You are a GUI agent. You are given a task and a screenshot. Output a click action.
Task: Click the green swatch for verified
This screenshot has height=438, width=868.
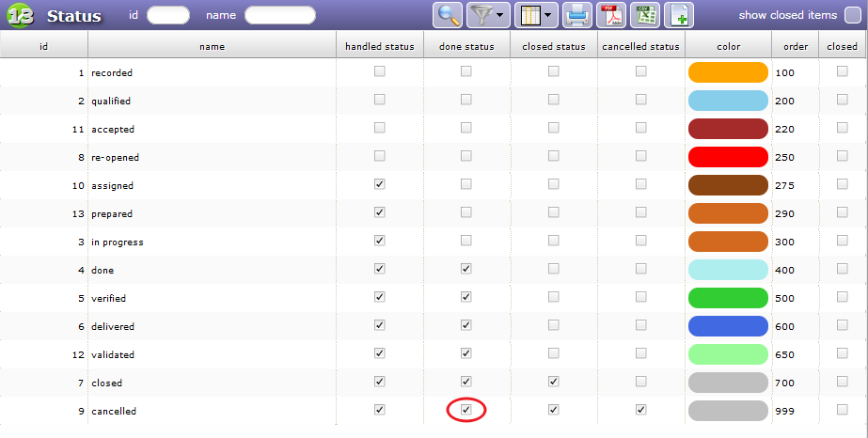tap(729, 298)
